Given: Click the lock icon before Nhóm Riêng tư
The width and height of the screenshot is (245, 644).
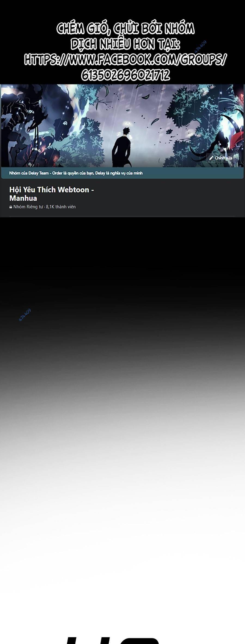Looking at the screenshot, I should [11, 207].
